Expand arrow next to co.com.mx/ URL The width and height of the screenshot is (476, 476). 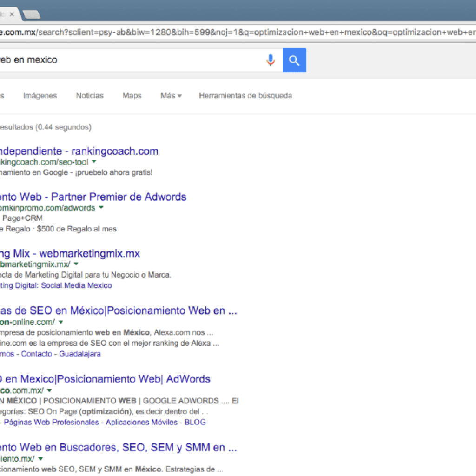click(49, 390)
